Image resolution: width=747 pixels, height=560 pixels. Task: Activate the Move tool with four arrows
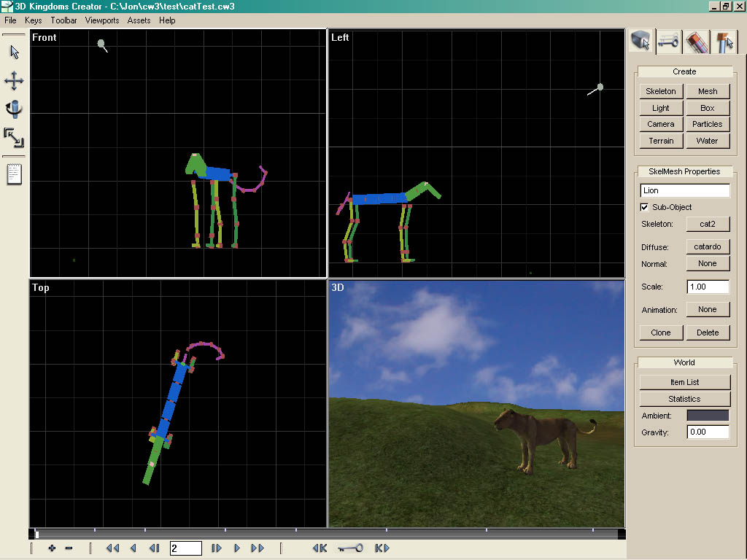(14, 81)
